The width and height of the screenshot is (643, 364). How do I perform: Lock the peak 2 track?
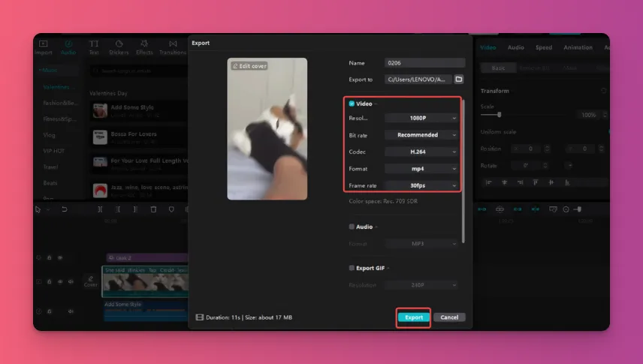point(50,258)
